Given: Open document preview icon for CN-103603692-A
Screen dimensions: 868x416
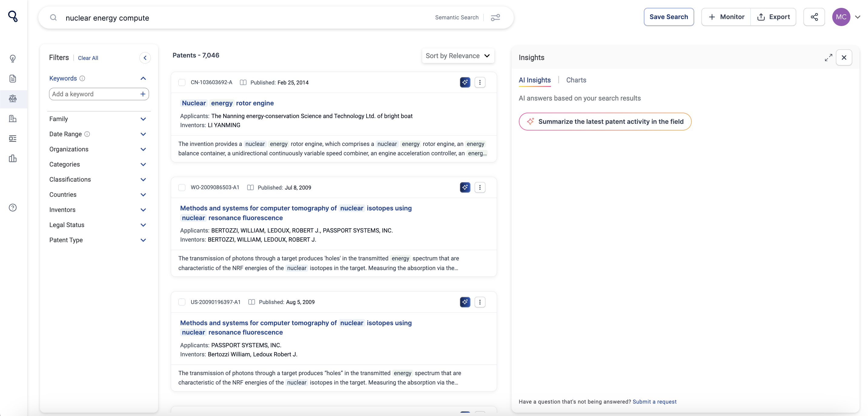Looking at the screenshot, I should coord(243,83).
